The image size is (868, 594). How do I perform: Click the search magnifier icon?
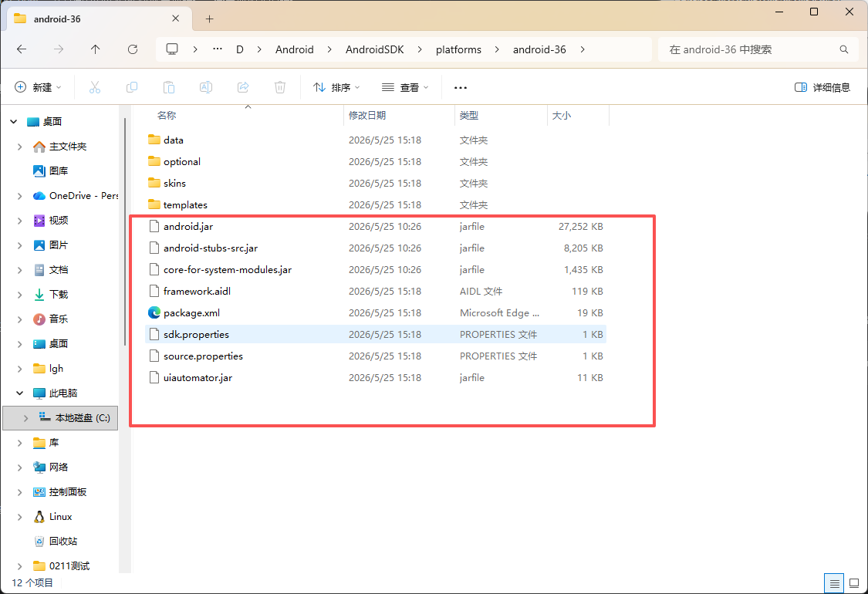tap(843, 49)
